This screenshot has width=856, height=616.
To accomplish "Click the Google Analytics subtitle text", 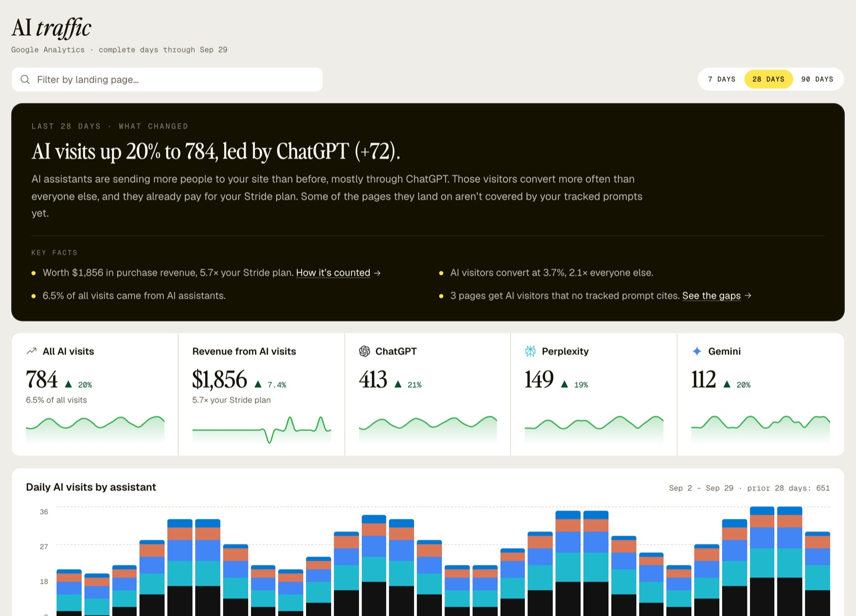I will pos(119,50).
